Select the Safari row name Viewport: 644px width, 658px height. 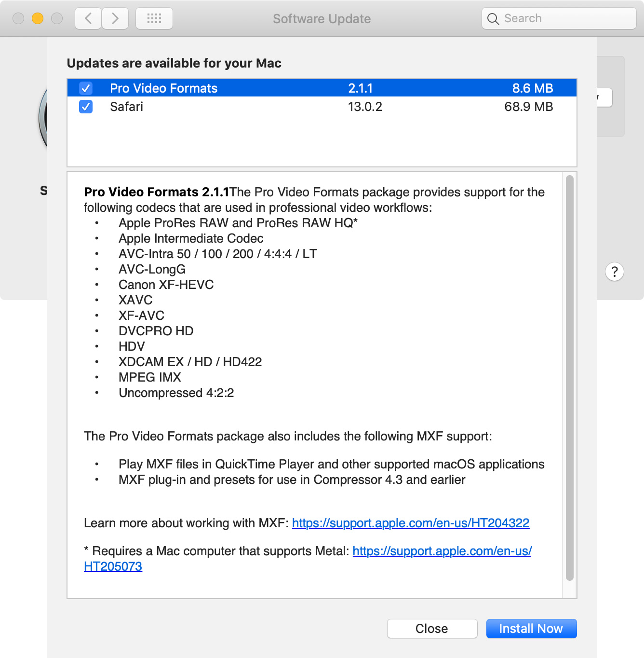[126, 107]
